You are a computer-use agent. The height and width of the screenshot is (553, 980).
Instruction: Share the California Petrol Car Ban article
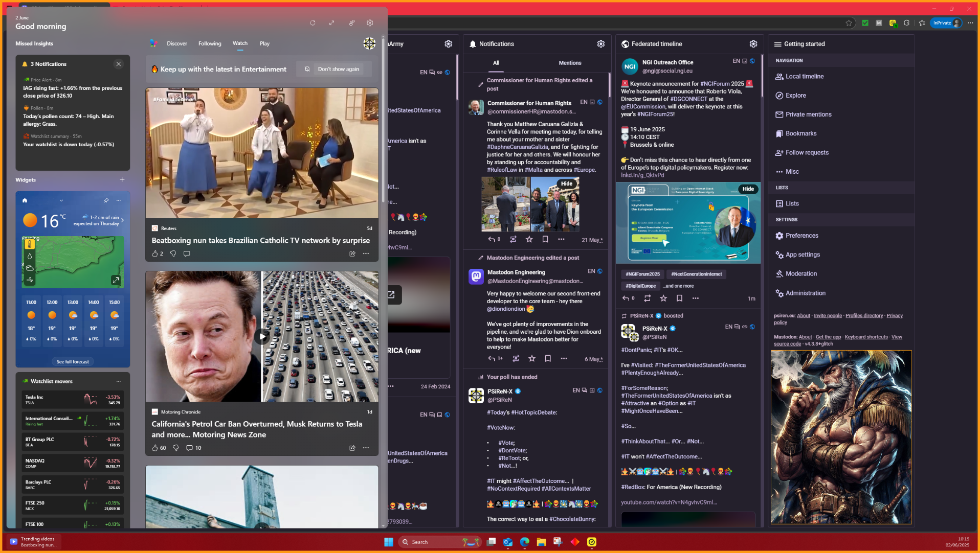[x=352, y=448]
